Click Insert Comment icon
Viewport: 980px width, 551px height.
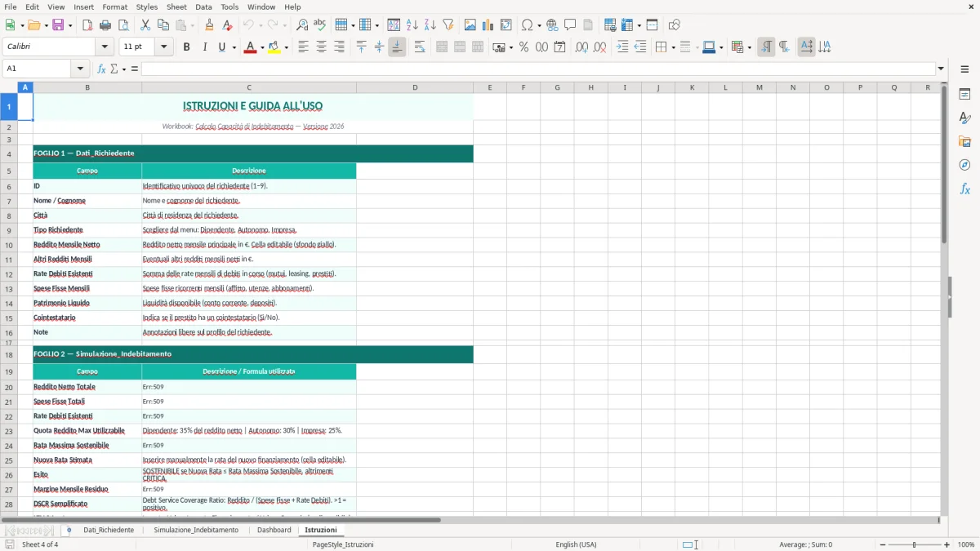[570, 25]
